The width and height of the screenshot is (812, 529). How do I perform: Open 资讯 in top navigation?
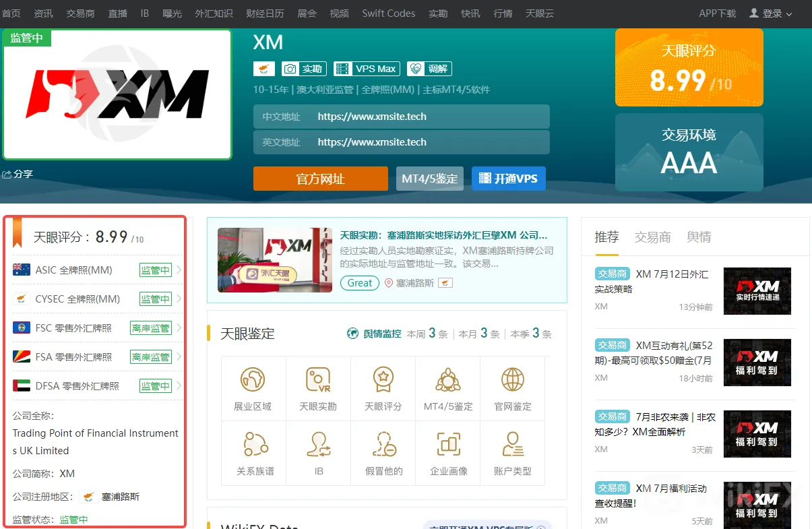[x=43, y=13]
